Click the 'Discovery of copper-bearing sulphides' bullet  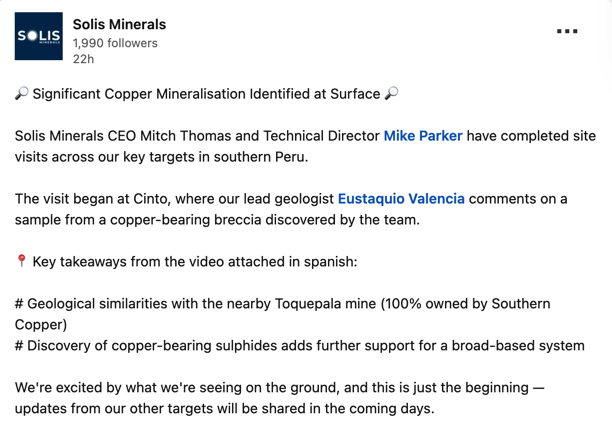(300, 346)
